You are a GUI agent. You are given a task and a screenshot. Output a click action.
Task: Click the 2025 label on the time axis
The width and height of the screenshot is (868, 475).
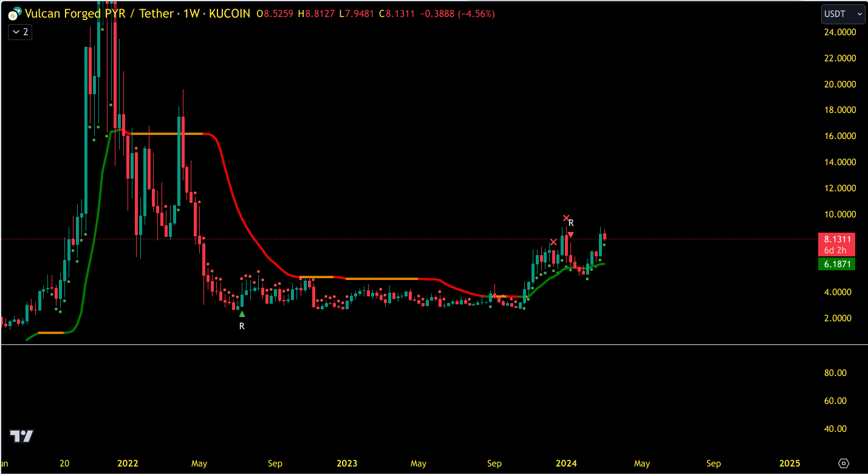pos(788,463)
